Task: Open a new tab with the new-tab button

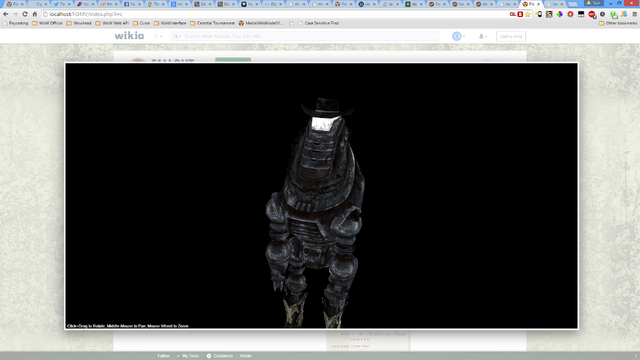Action: tap(573, 4)
